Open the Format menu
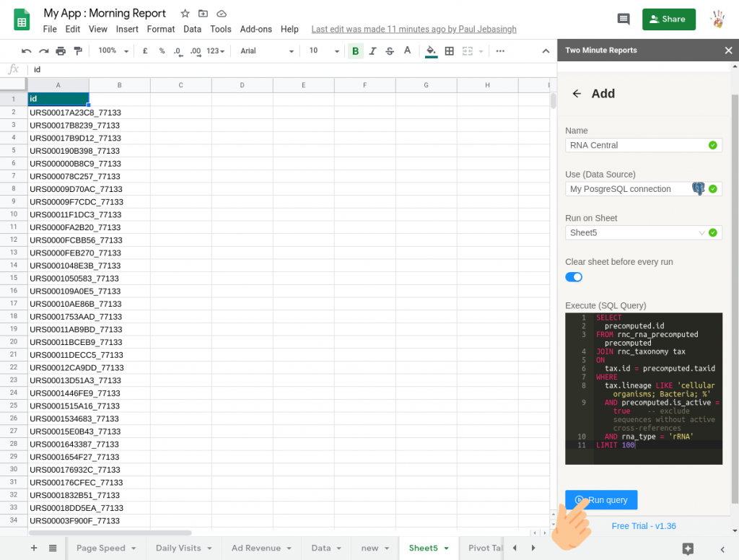This screenshot has width=739, height=560. pos(161,29)
